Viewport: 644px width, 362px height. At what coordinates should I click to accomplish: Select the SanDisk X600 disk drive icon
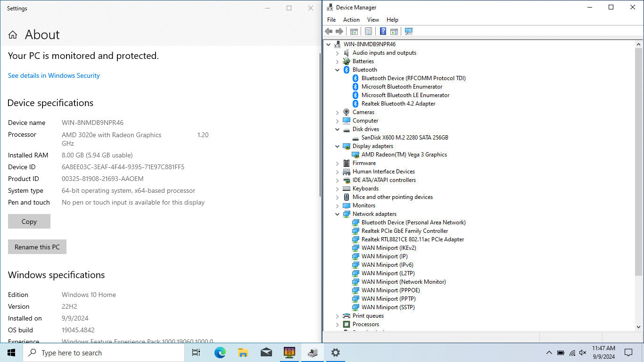[355, 138]
